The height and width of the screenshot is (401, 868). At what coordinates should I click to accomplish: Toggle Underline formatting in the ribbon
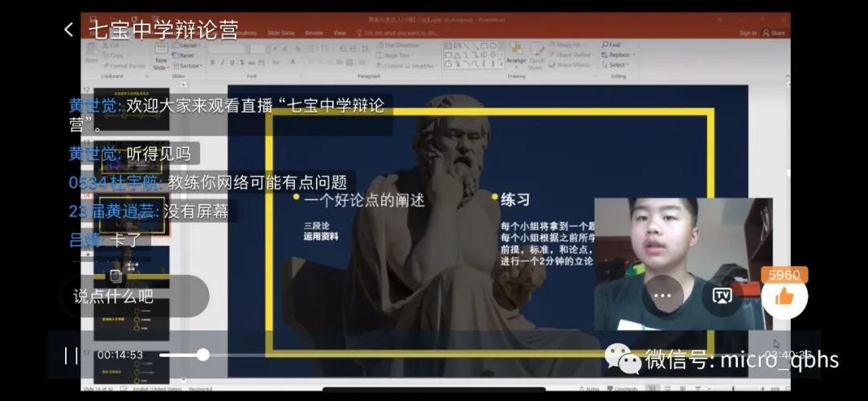tap(232, 62)
